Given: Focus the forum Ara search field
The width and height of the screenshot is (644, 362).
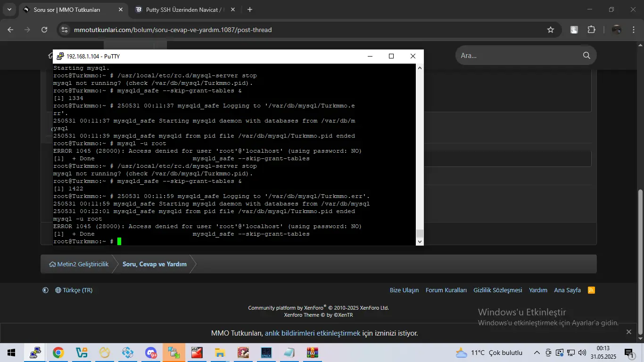Looking at the screenshot, I should pos(518,56).
